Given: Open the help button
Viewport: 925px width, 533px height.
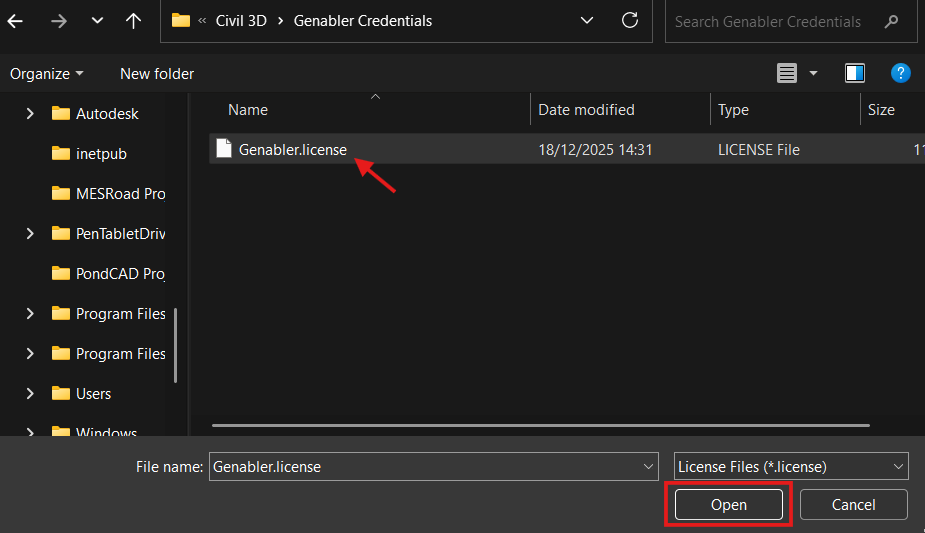Looking at the screenshot, I should [x=900, y=73].
